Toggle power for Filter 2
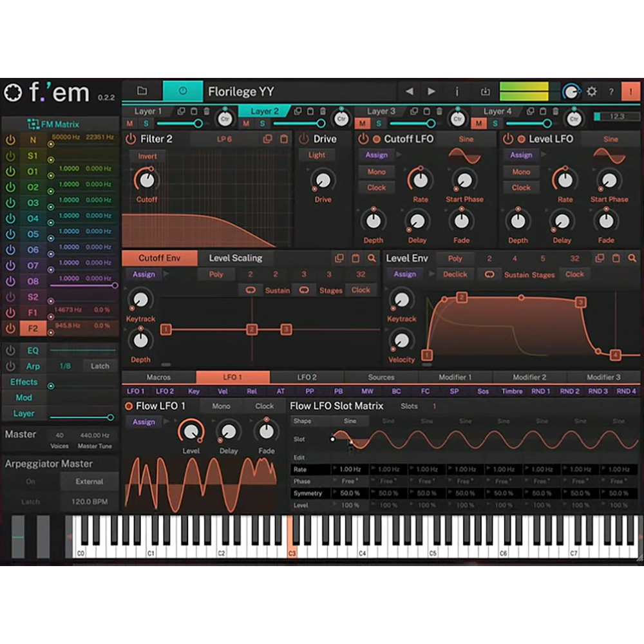 131,139
